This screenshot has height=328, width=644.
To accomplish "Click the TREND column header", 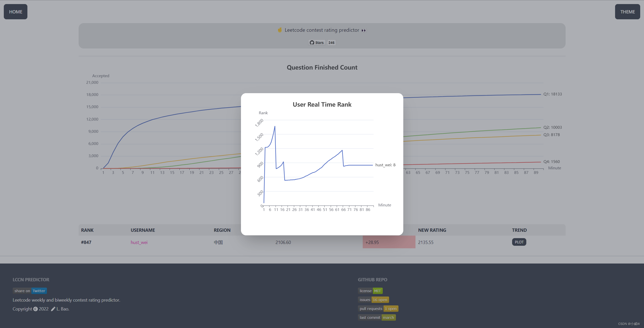I will [x=519, y=230].
